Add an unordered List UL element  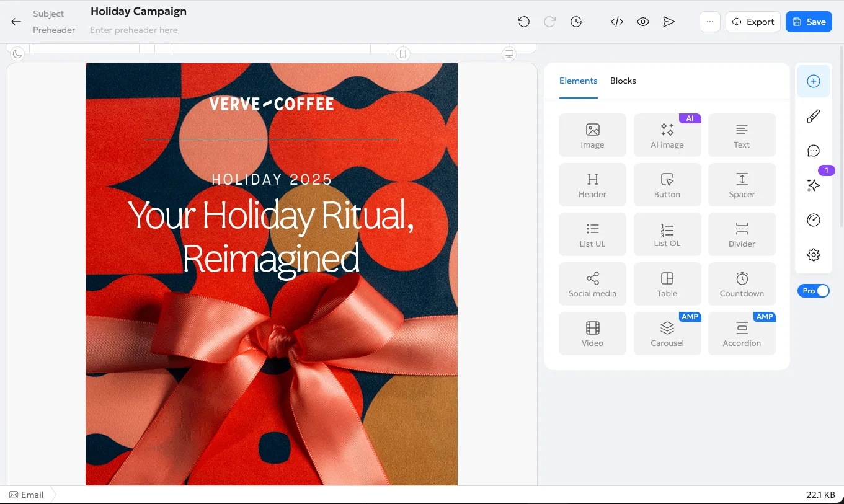tap(592, 234)
